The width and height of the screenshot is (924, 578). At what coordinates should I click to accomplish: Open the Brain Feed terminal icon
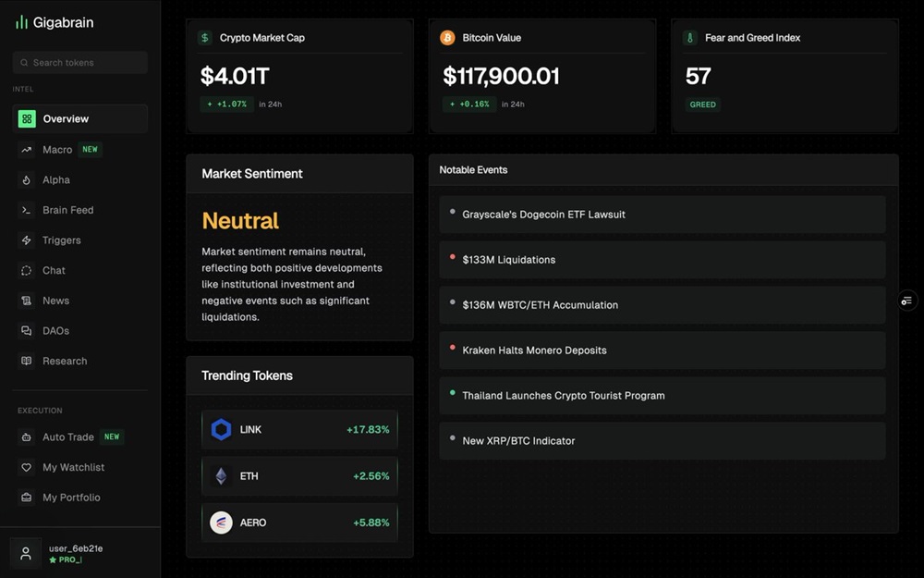point(27,210)
